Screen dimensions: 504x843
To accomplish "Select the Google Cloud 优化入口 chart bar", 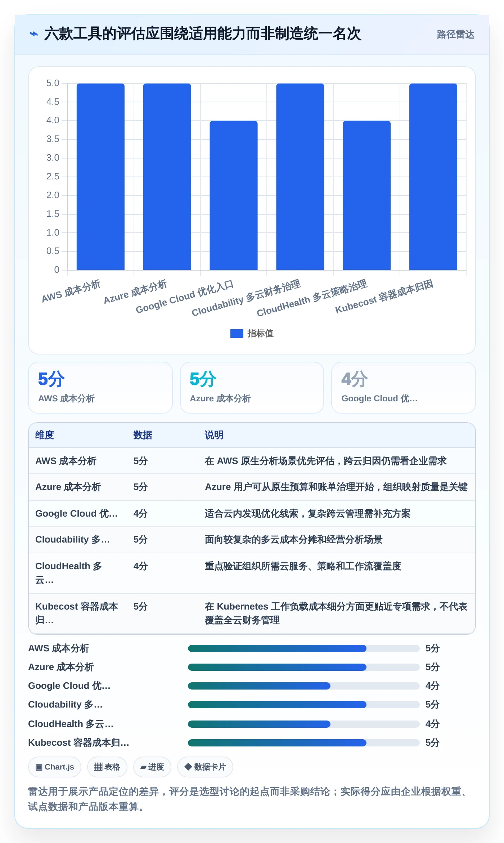I will 234,195.
